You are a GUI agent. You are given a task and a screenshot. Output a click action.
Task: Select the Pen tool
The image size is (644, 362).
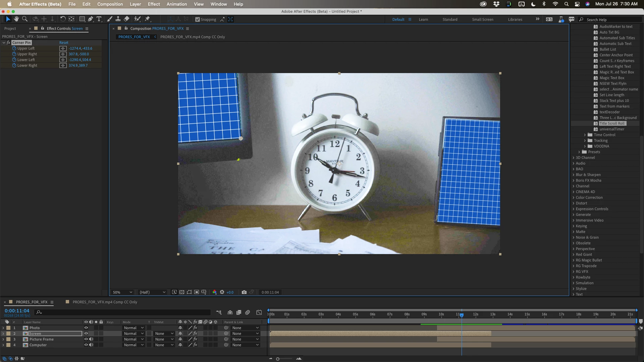pos(91,19)
